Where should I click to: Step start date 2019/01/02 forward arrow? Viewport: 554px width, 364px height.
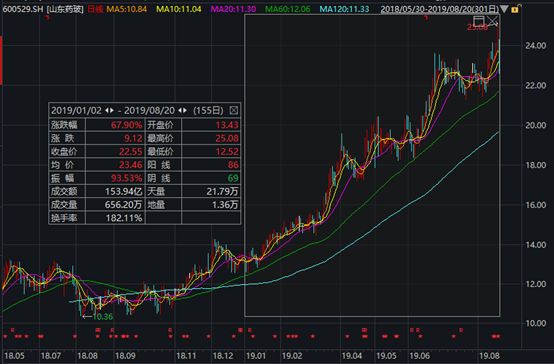(112, 110)
